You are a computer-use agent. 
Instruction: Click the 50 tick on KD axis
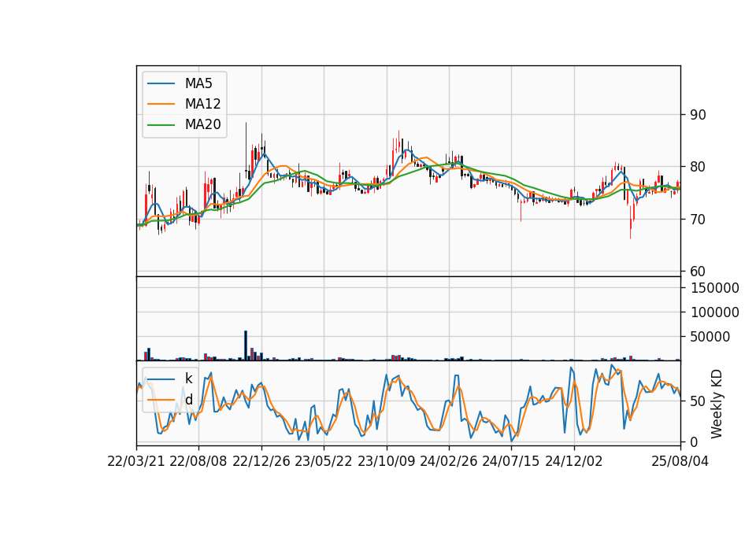pos(698,401)
